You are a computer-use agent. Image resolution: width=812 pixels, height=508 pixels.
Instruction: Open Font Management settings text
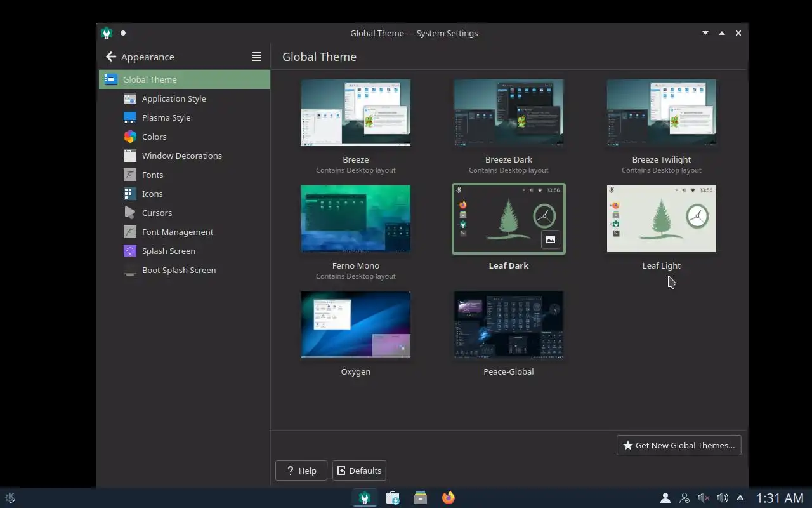coord(178,232)
